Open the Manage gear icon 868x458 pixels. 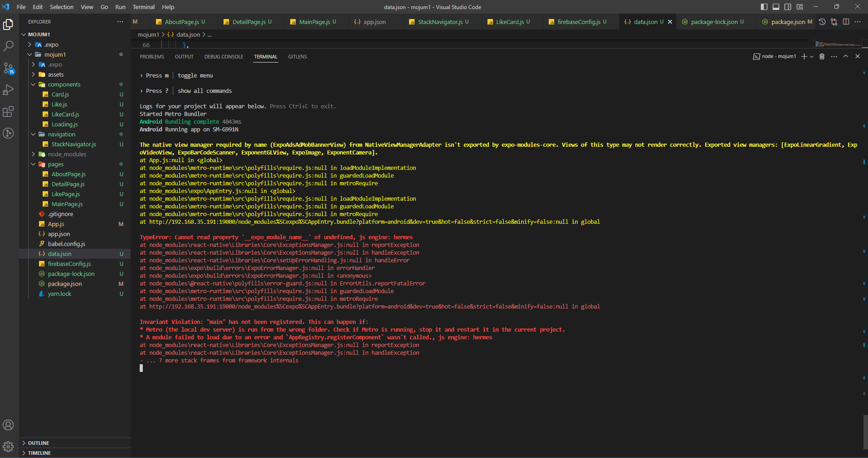pyautogui.click(x=8, y=447)
